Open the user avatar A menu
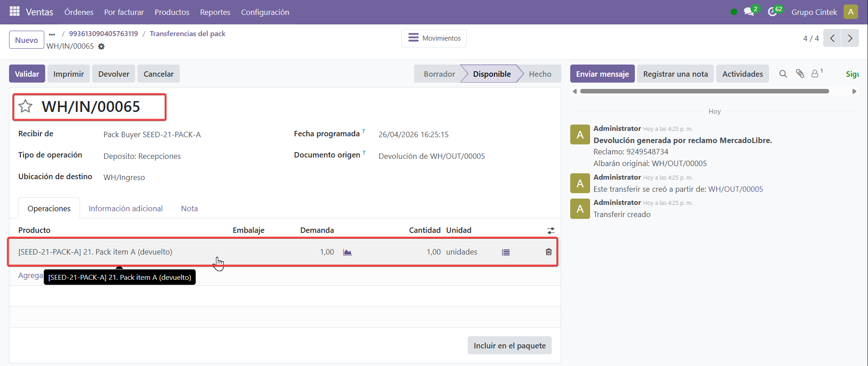The height and width of the screenshot is (366, 868). (851, 12)
